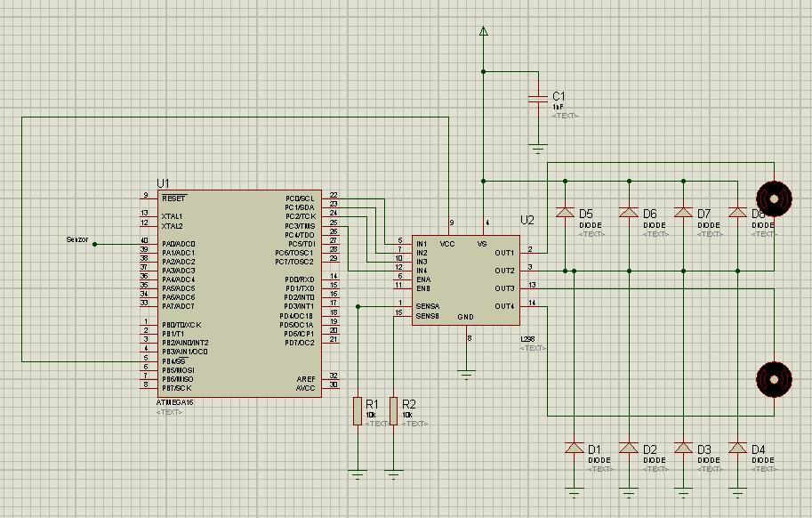The height and width of the screenshot is (518, 812).
Task: Click the Senzor terminal dot
Action: click(95, 244)
